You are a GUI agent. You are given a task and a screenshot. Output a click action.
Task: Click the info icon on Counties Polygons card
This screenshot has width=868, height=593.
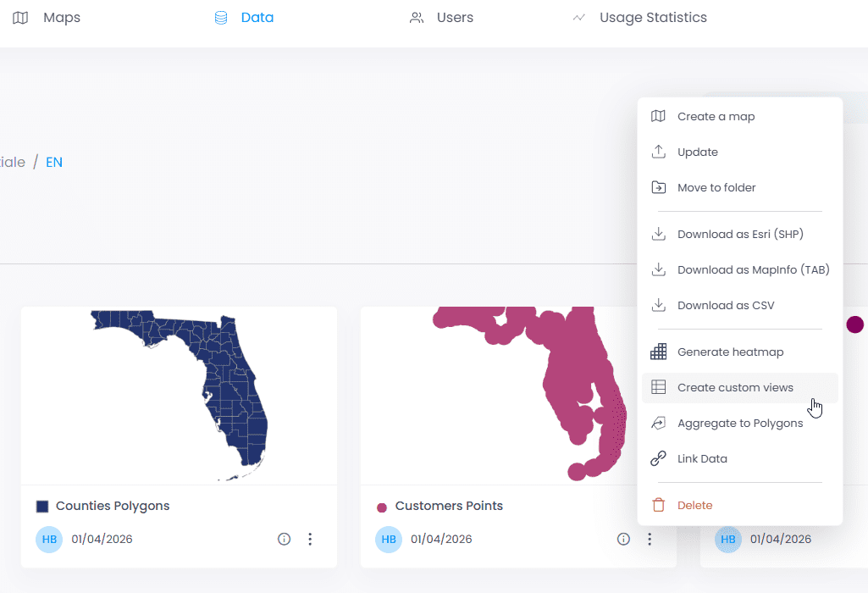(284, 539)
